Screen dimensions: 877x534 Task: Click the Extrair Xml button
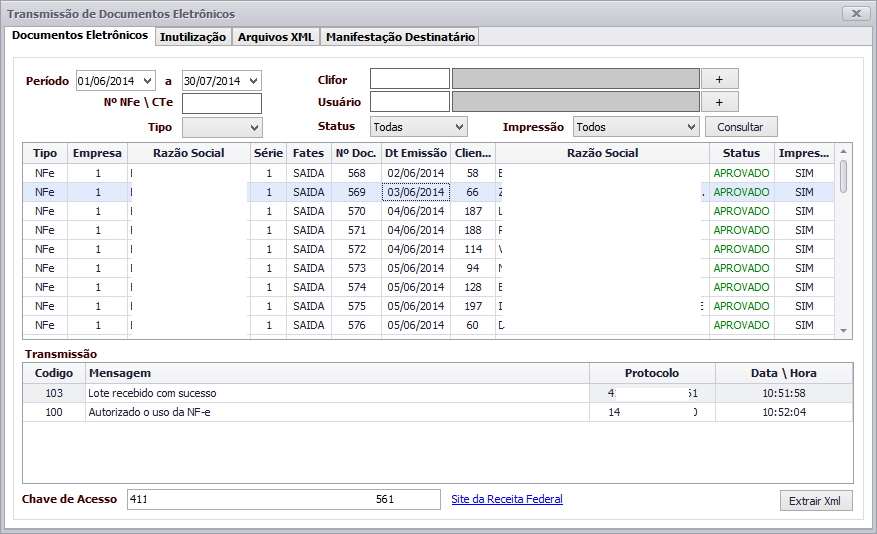[x=816, y=501]
